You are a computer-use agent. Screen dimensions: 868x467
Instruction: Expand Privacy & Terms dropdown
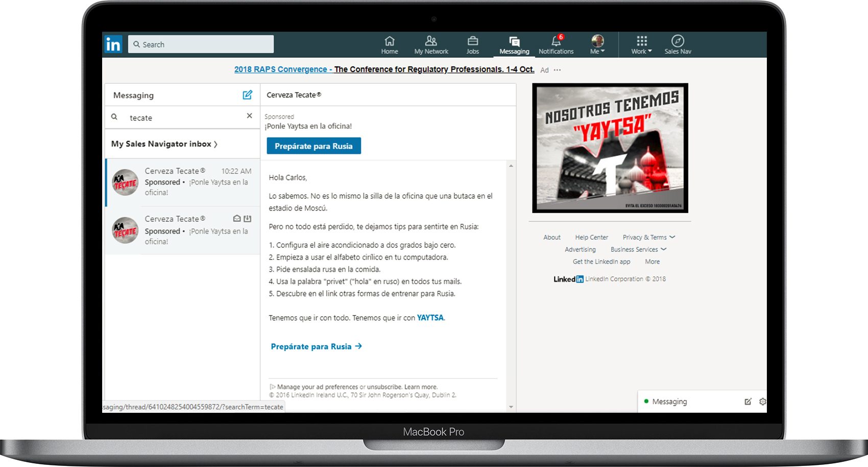(x=648, y=238)
